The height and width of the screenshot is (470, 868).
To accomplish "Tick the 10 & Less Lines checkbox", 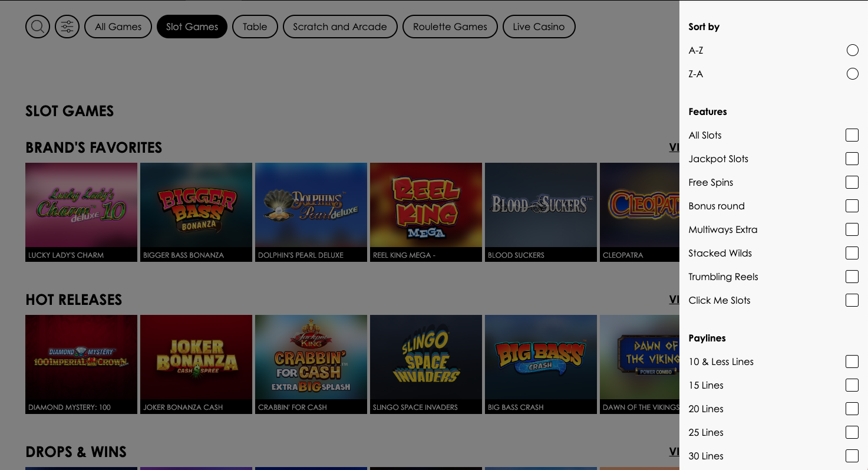I will tap(852, 361).
